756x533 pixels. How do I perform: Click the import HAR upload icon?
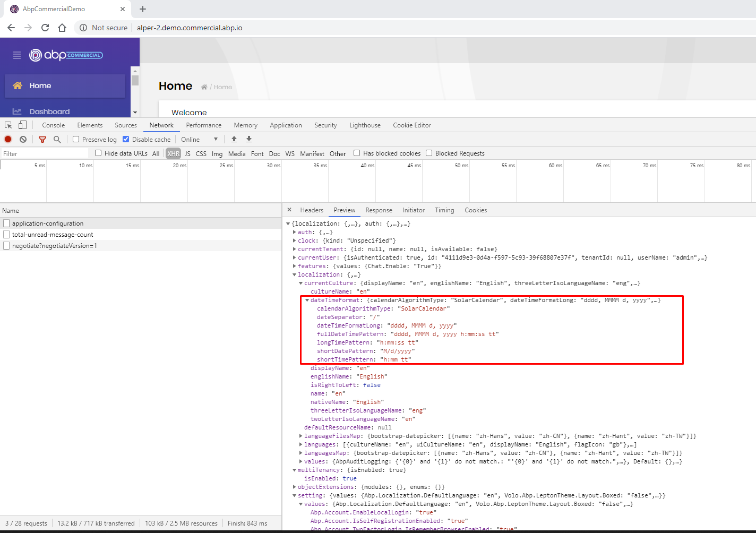click(234, 139)
